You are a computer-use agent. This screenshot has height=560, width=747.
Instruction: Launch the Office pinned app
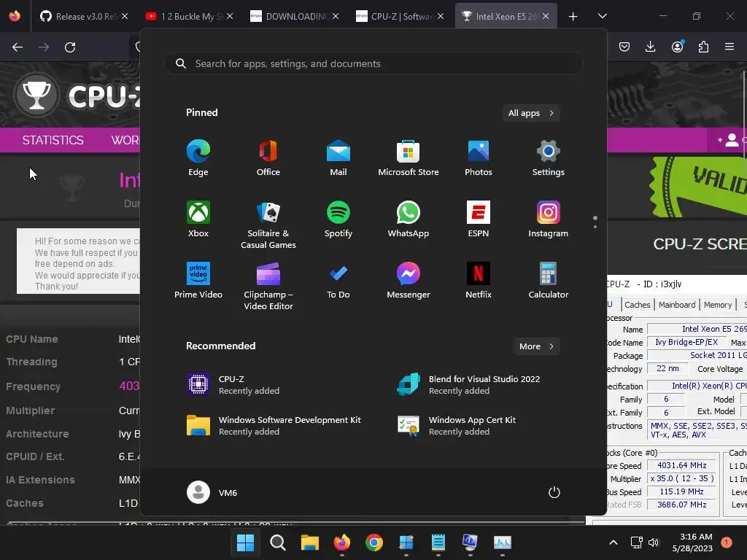click(268, 158)
